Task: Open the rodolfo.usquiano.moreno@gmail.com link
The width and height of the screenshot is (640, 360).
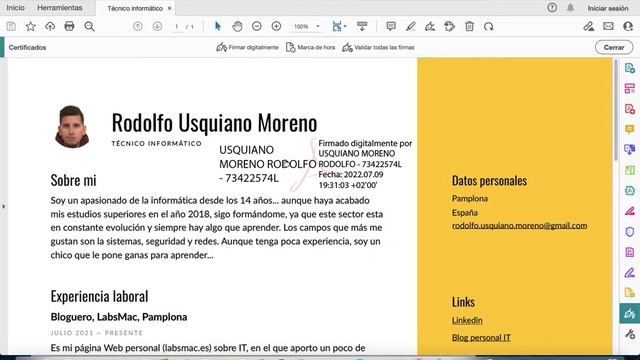Action: pos(519,226)
